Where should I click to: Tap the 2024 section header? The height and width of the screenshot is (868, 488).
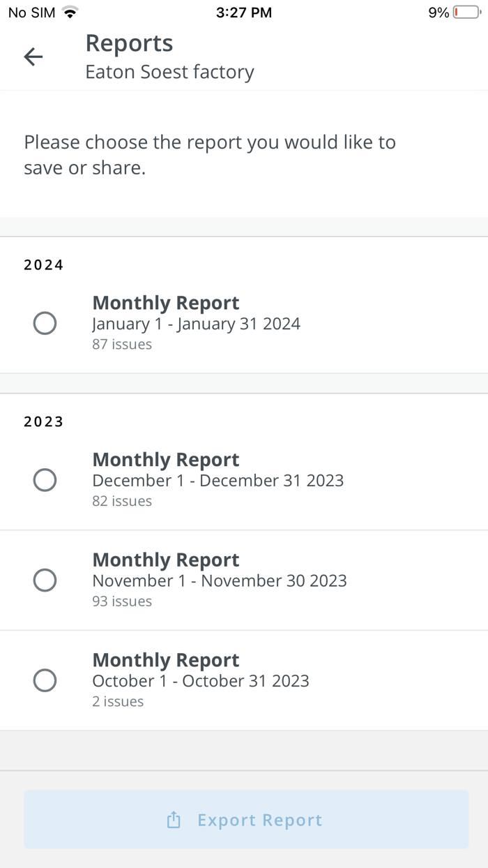tap(43, 264)
